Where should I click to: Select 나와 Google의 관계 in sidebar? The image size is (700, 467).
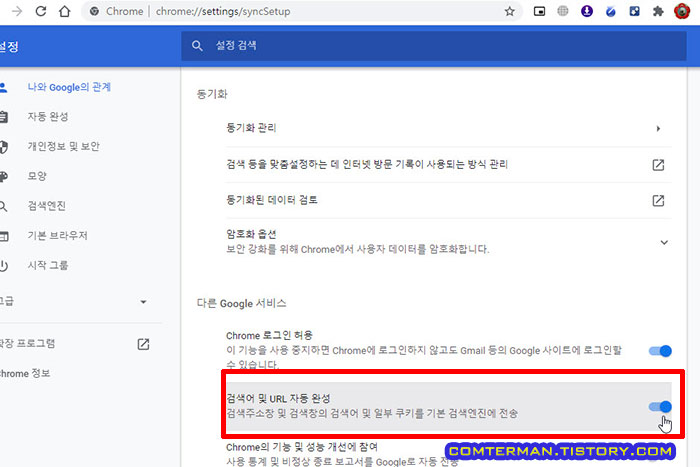[69, 87]
